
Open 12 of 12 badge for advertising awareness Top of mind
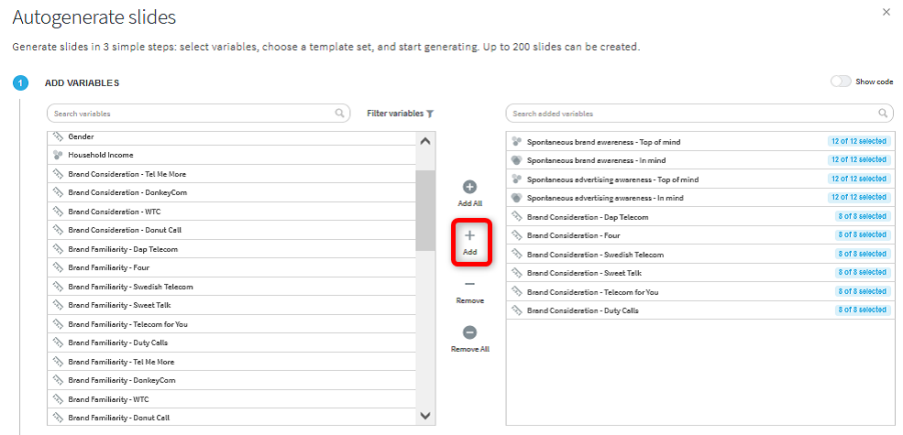tap(859, 179)
